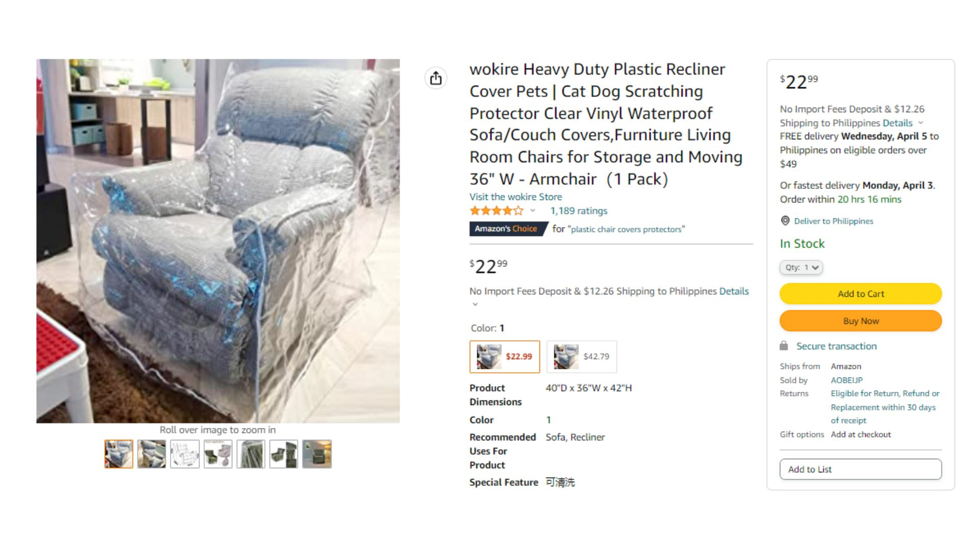980x551 pixels.
Task: Open the 1,189 ratings link
Action: tap(579, 211)
